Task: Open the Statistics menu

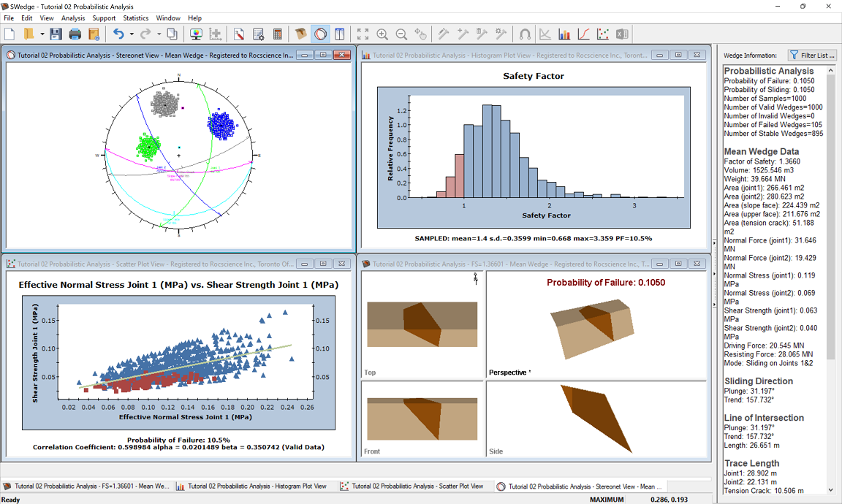Action: tap(136, 18)
